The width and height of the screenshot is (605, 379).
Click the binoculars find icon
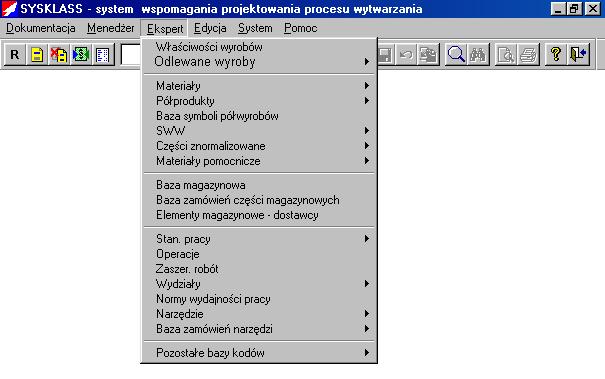click(478, 55)
